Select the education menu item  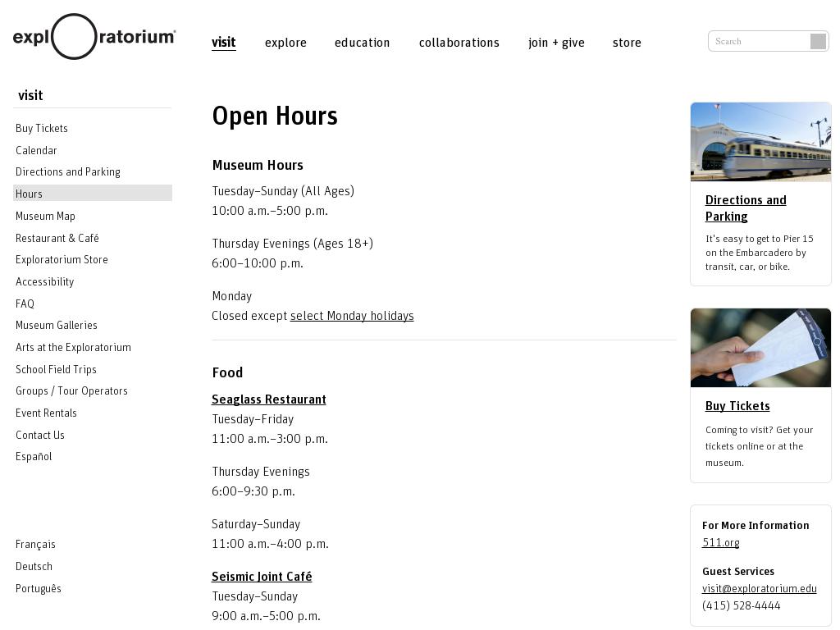pos(362,43)
